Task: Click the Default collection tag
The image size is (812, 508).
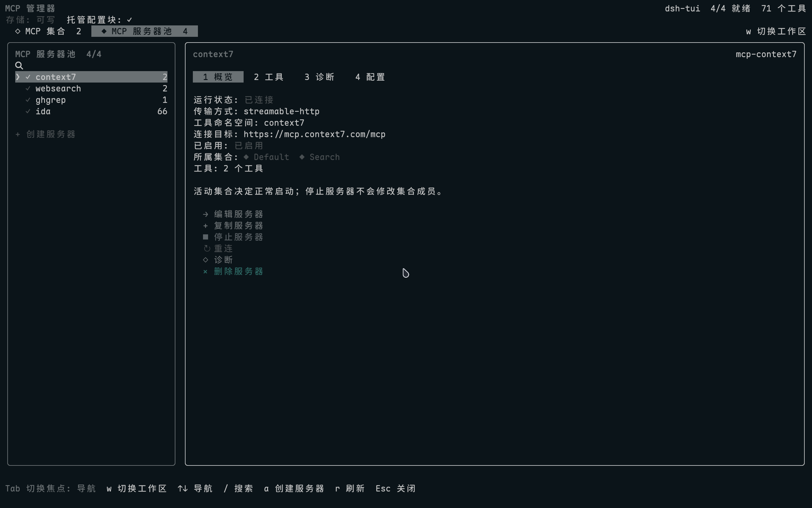Action: (x=271, y=157)
